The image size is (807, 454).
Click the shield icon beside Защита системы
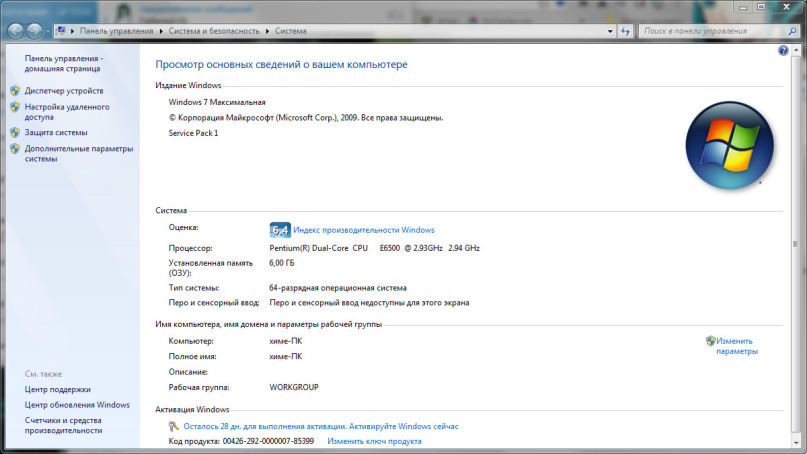click(x=15, y=132)
